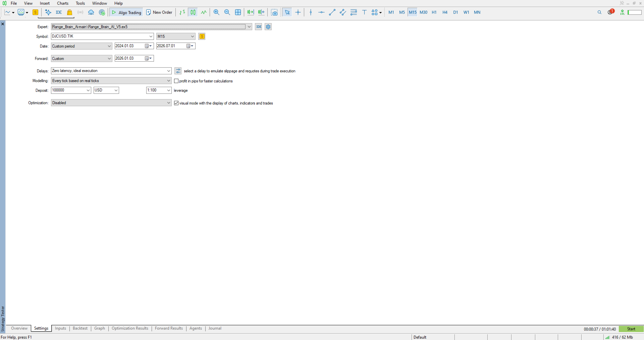Screen dimensions: 644x340
Task: Open symbol specification dollar icon
Action: click(x=202, y=37)
